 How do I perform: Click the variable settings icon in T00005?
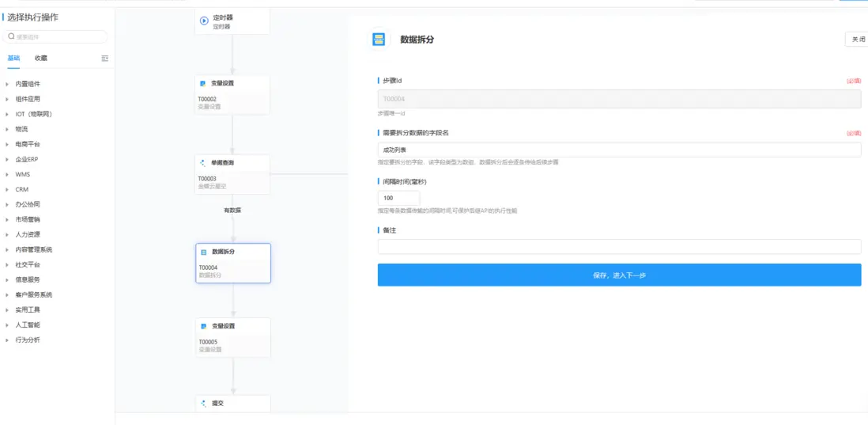(x=204, y=326)
